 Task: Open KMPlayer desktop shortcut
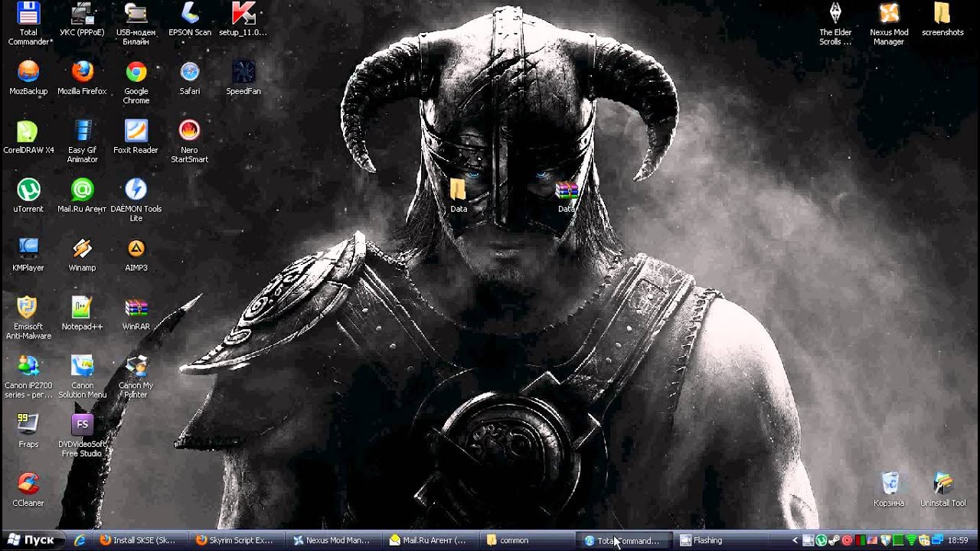[28, 254]
